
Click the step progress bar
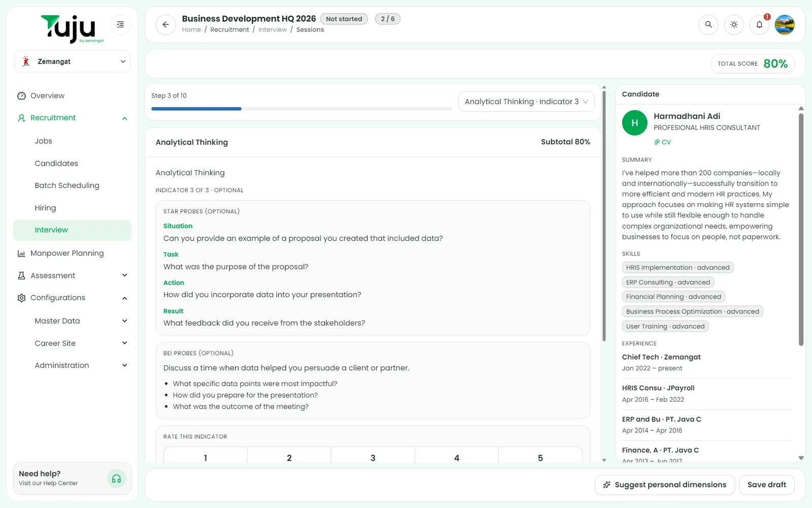(x=301, y=109)
